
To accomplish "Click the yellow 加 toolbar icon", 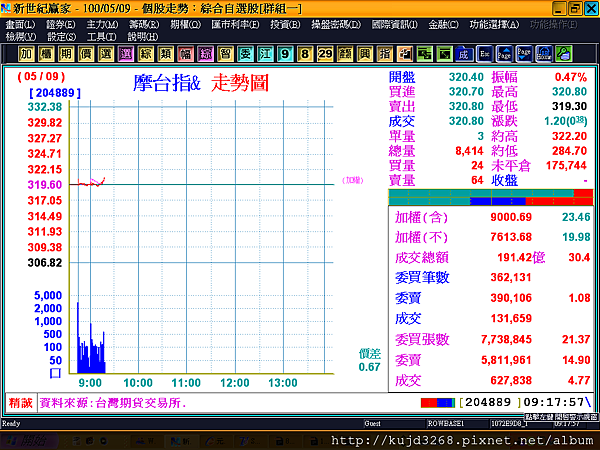I will click(26, 54).
